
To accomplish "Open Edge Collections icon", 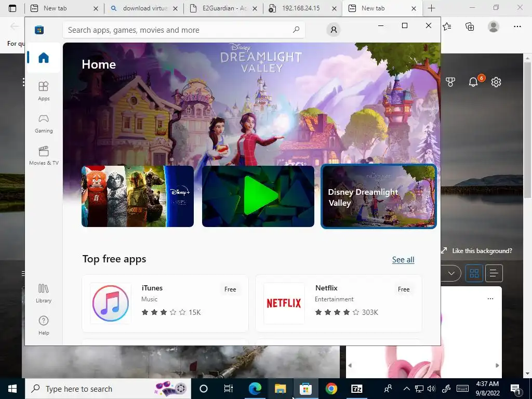I will (x=470, y=26).
